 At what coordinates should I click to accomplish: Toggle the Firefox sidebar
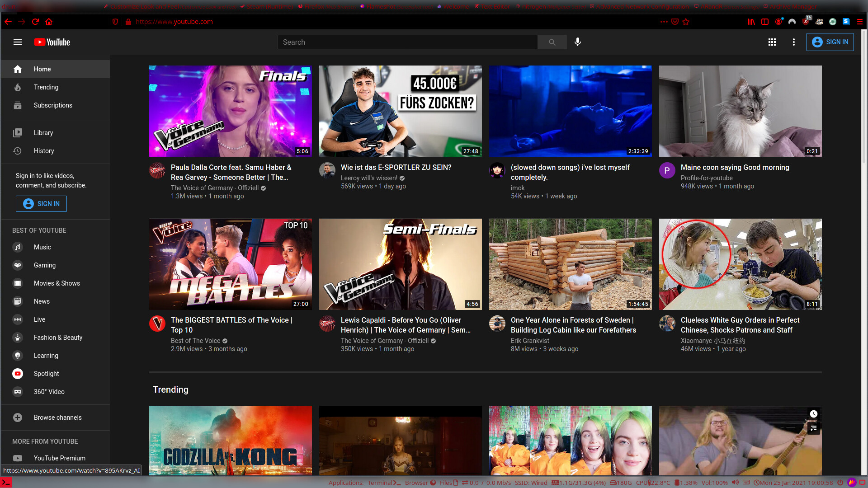tap(765, 22)
